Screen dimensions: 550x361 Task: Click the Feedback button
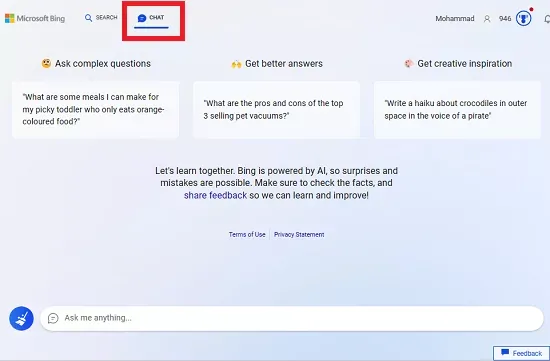point(521,353)
